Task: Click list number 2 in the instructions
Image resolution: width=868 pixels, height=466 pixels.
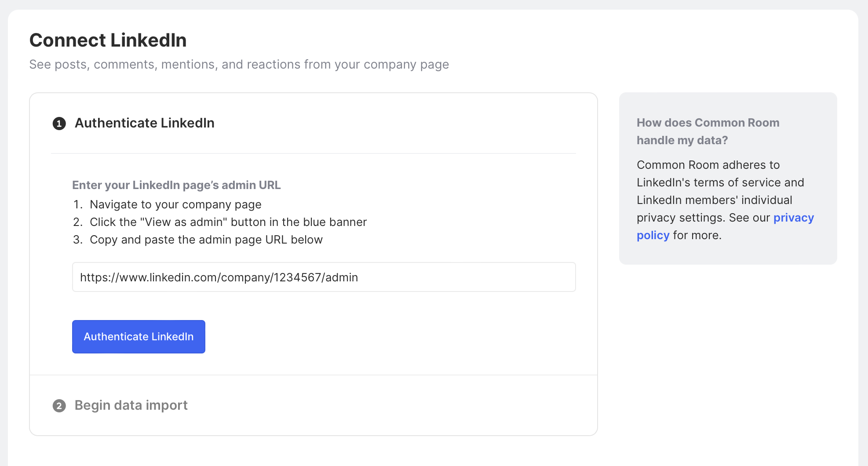Action: click(x=78, y=222)
